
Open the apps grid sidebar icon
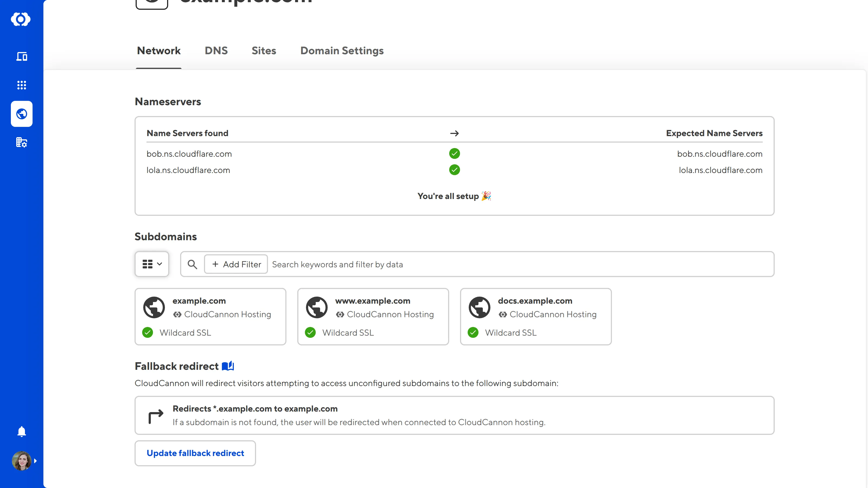click(x=22, y=85)
